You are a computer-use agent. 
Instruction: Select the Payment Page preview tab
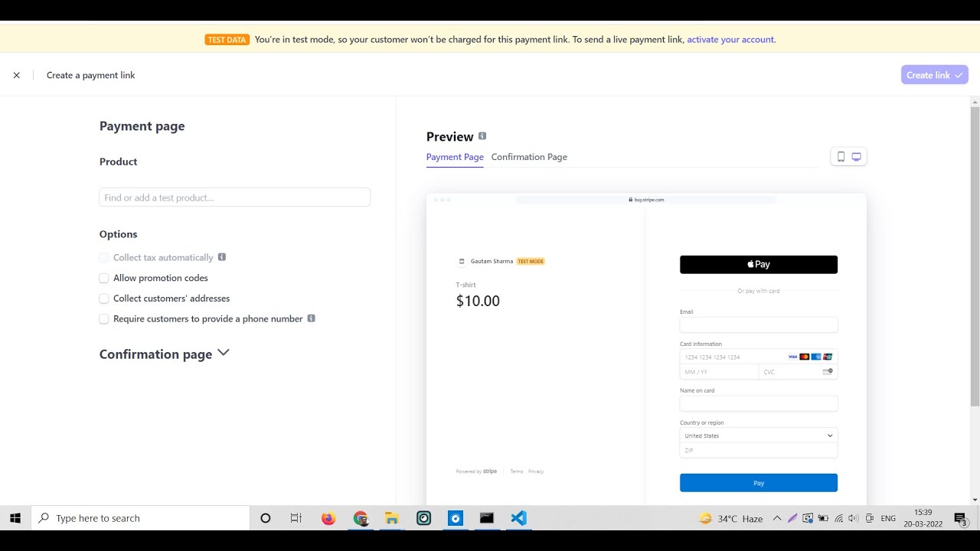[x=455, y=157]
